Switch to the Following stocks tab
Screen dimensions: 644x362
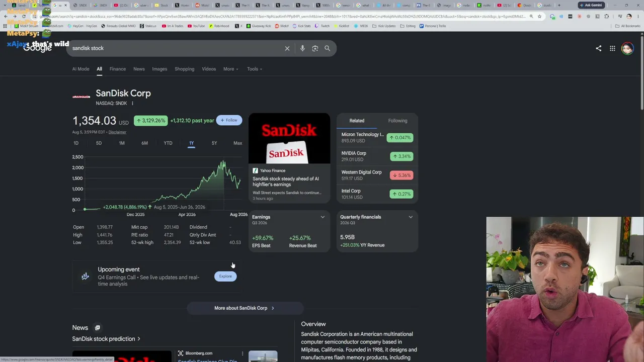pyautogui.click(x=397, y=121)
